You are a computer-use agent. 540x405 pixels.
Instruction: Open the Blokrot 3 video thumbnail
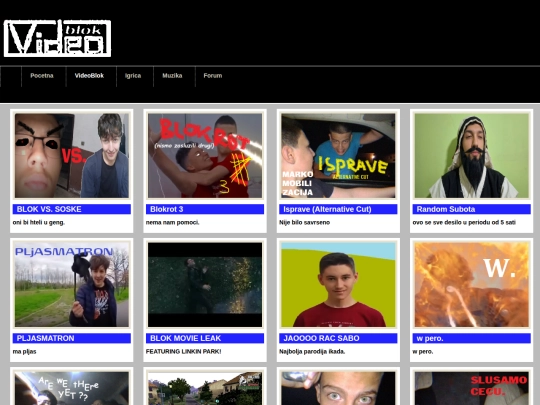tap(205, 156)
